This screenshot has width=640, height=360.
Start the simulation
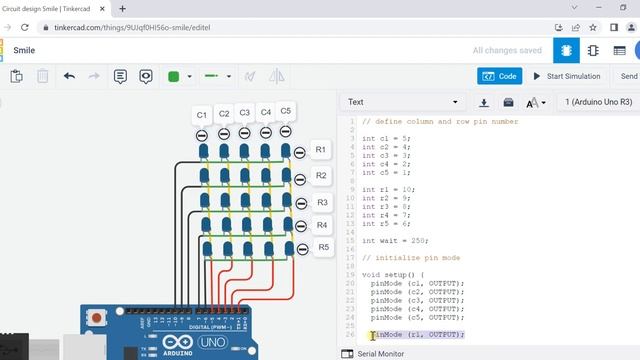point(567,76)
